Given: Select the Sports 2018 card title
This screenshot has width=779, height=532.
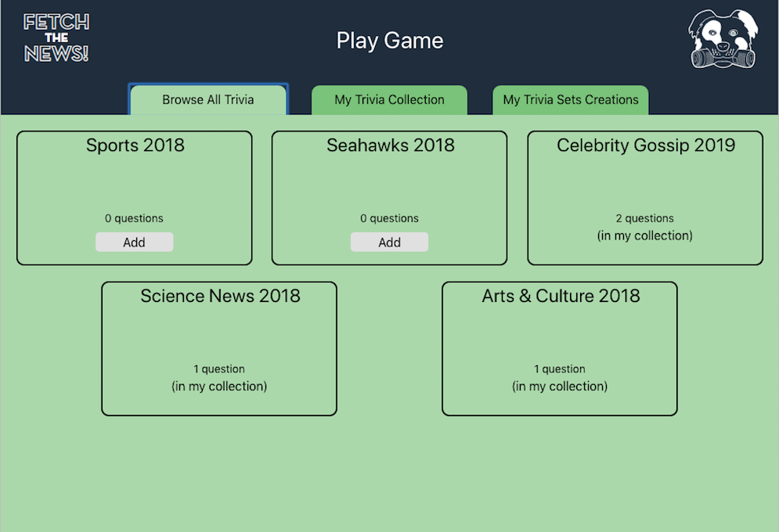Looking at the screenshot, I should tap(135, 146).
